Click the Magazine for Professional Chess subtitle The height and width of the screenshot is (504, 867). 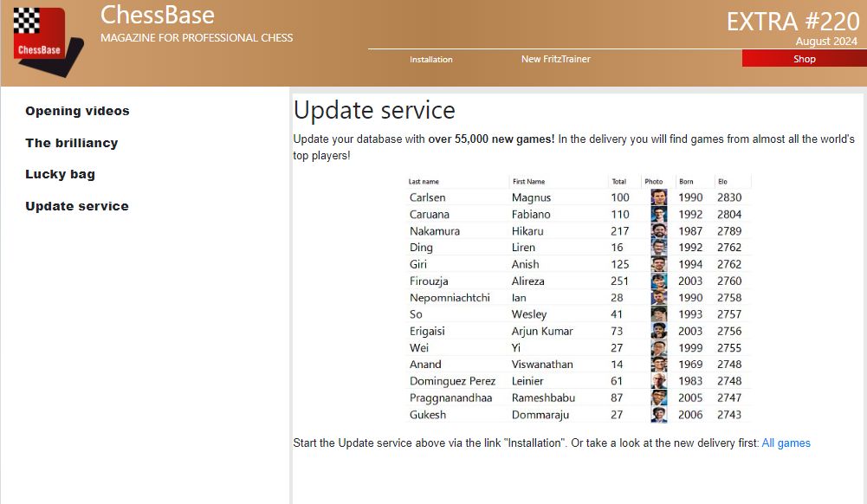tap(197, 37)
